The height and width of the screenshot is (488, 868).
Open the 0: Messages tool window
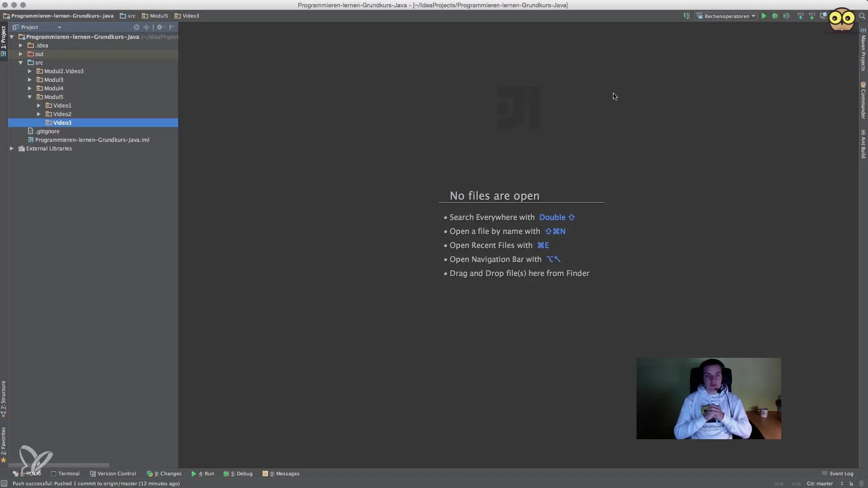point(281,474)
